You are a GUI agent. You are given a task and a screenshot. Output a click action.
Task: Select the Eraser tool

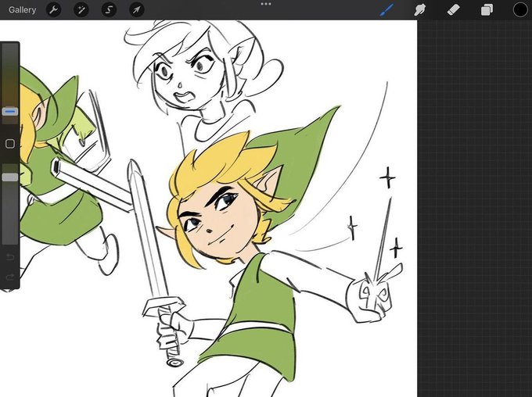(453, 10)
